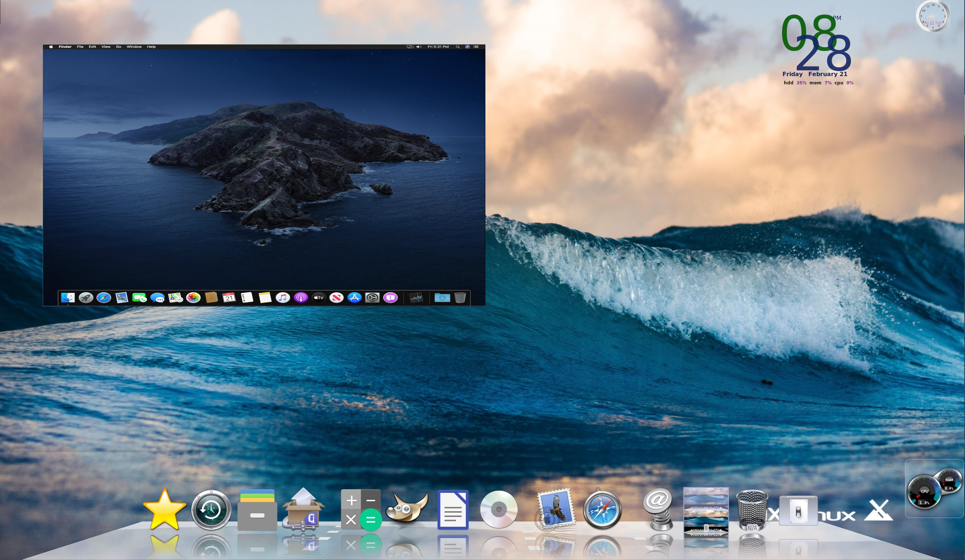965x560 pixels.
Task: Select the workspace preview thumbnail in dock
Action: [x=706, y=512]
